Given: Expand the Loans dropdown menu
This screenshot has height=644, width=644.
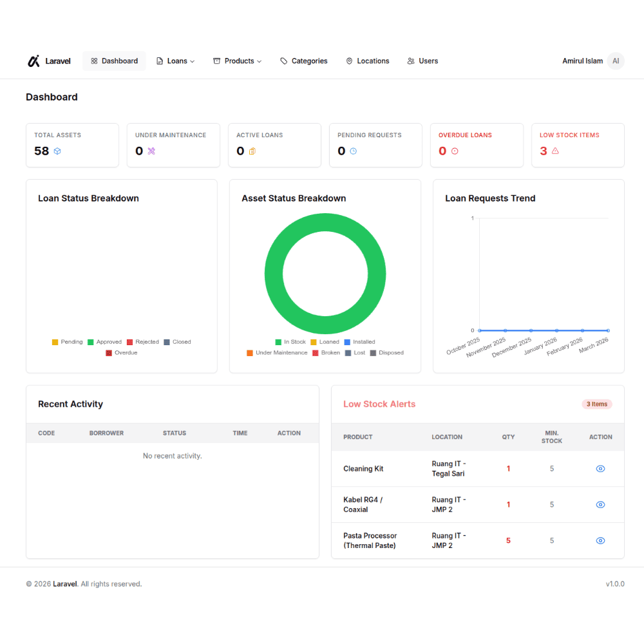Looking at the screenshot, I should click(176, 61).
